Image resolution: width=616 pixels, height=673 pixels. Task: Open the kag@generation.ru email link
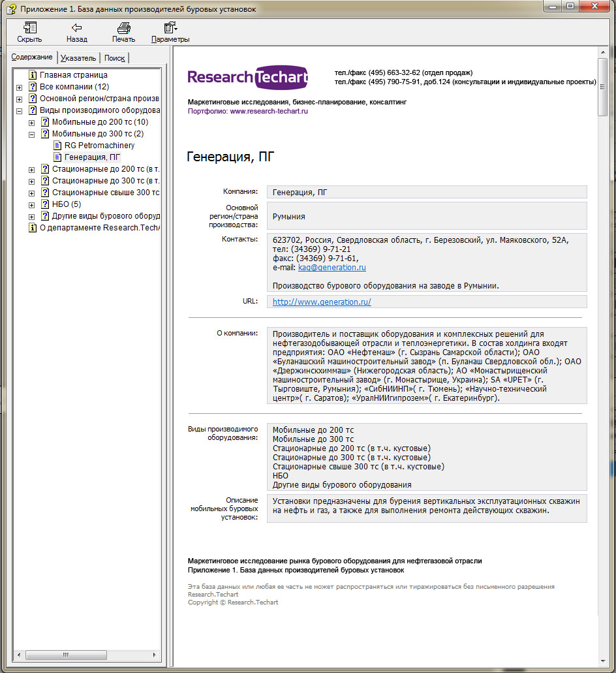pos(332,268)
